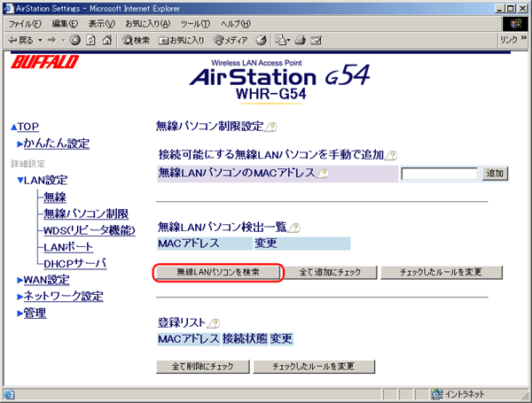The width and height of the screenshot is (532, 403).
Task: Expand the リンク links bar chevron
Action: pos(523,38)
